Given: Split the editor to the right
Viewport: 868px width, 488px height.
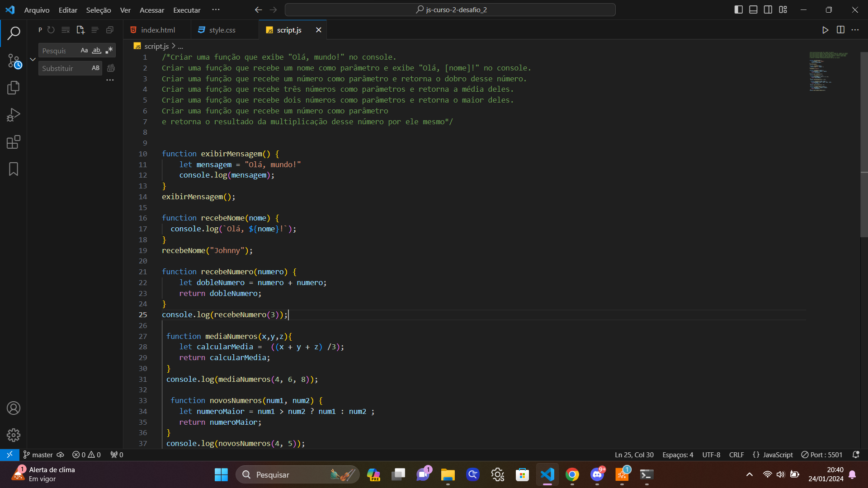Looking at the screenshot, I should pos(840,30).
